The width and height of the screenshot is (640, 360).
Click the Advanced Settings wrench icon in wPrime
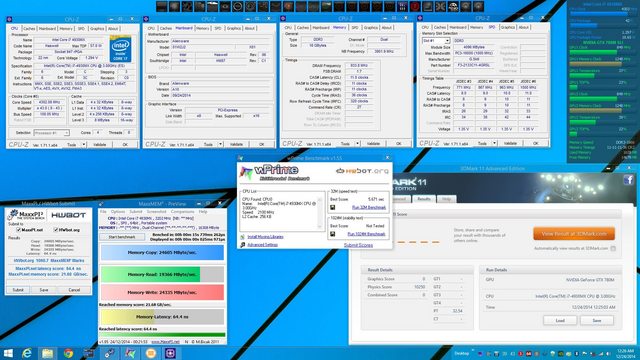tap(243, 245)
